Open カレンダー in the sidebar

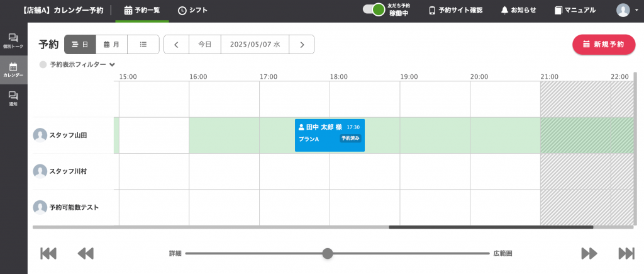point(13,69)
